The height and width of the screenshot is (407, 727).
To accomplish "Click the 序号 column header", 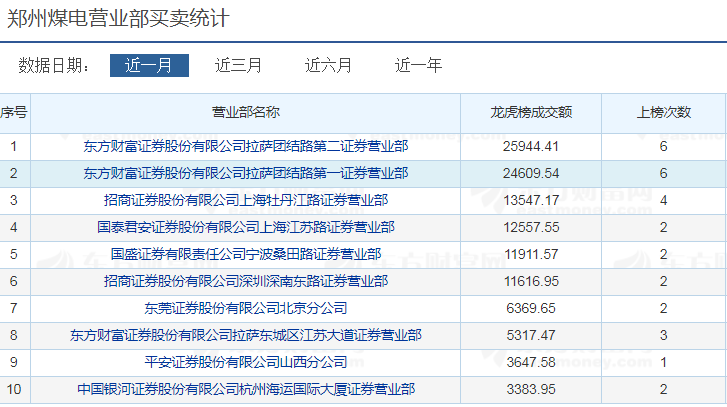I will pos(14,113).
